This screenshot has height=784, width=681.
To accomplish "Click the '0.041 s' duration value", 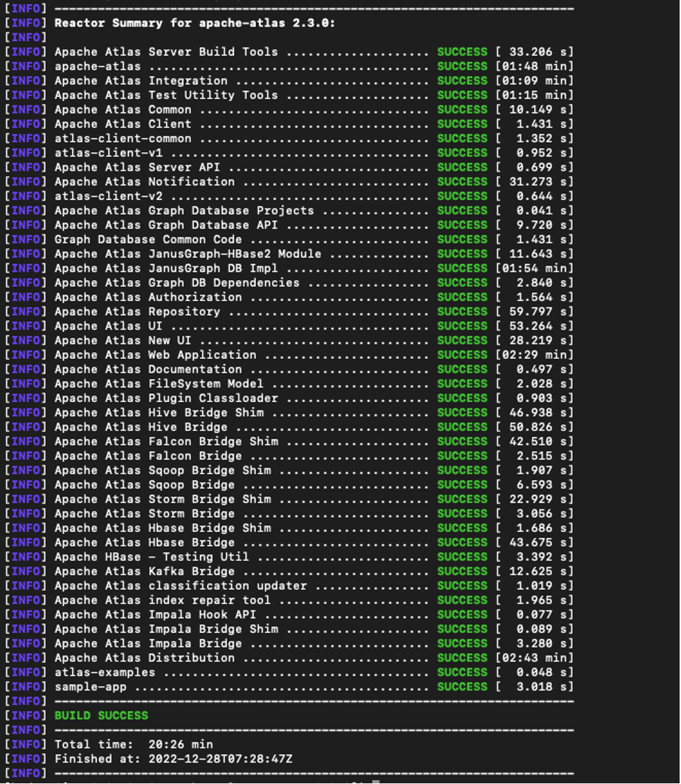I will click(542, 210).
